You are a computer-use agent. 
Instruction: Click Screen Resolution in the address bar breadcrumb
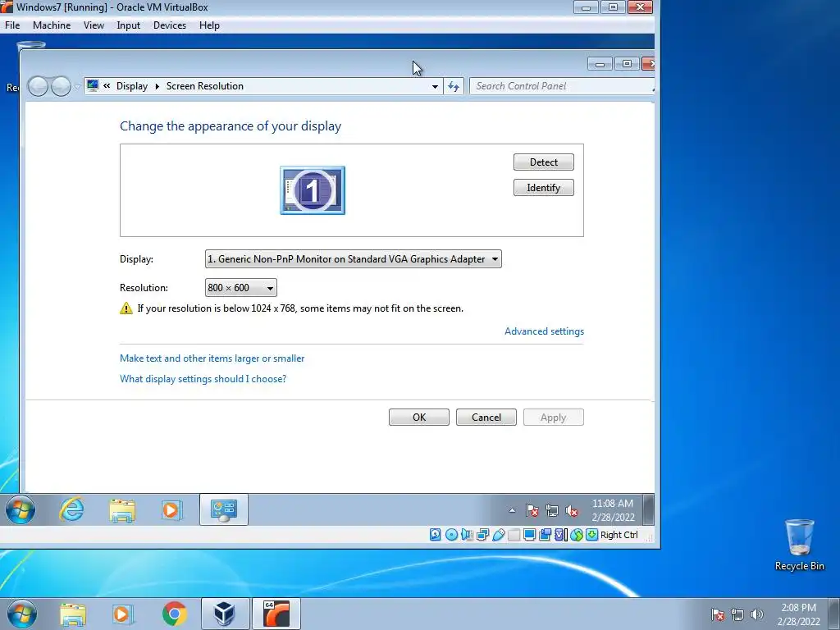(x=204, y=86)
